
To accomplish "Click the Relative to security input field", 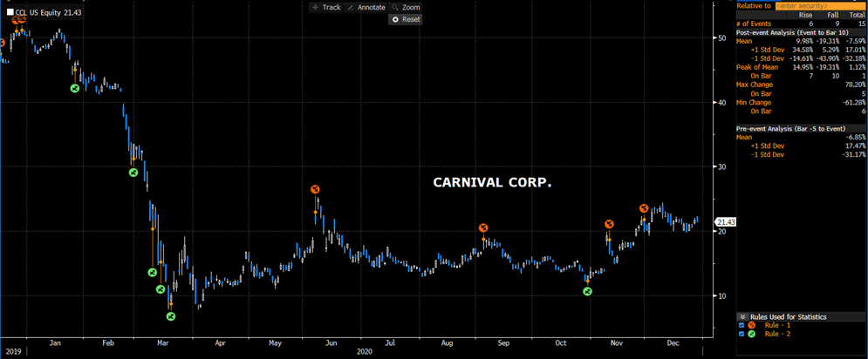I will pyautogui.click(x=820, y=5).
